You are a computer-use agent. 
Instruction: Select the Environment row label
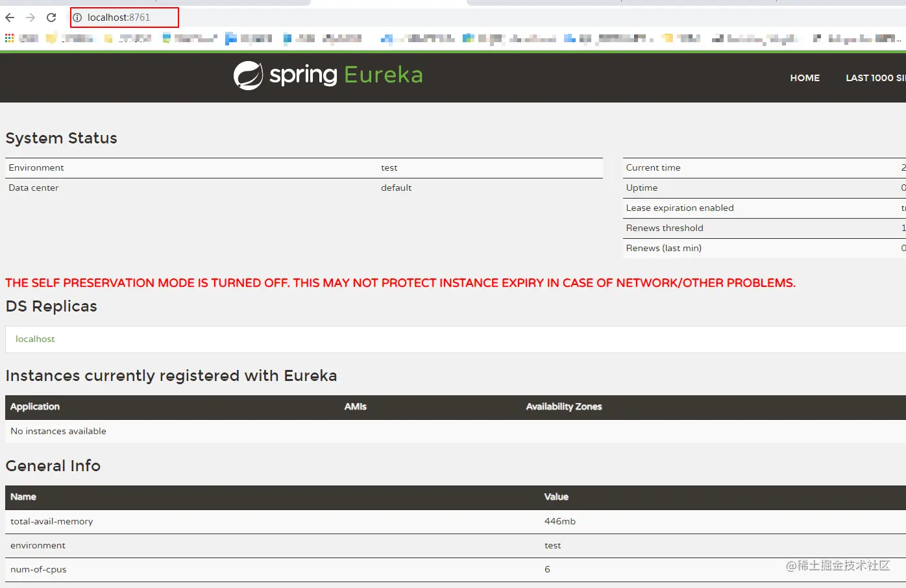tap(36, 167)
